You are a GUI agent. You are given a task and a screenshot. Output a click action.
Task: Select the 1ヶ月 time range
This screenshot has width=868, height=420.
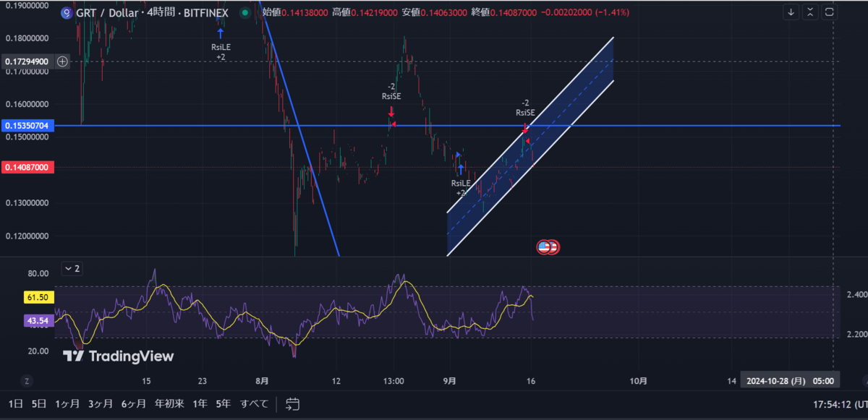pos(67,403)
